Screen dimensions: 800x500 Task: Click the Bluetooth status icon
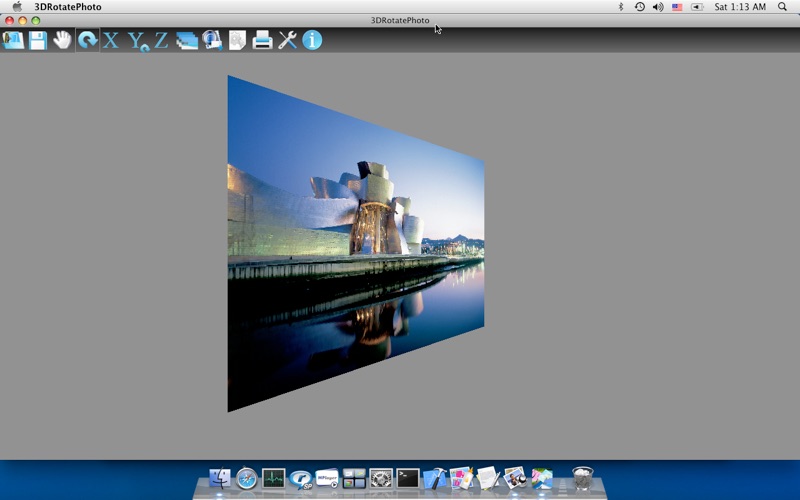point(621,7)
